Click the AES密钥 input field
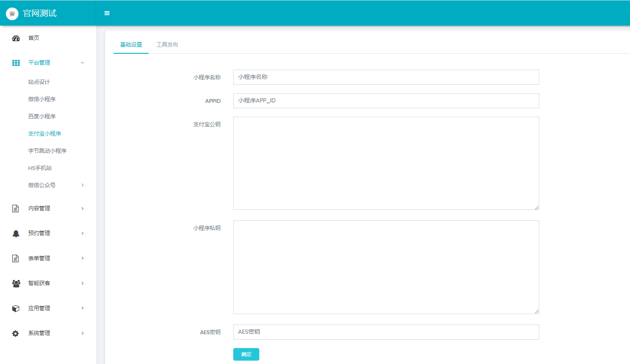Image resolution: width=630 pixels, height=364 pixels. [386, 332]
